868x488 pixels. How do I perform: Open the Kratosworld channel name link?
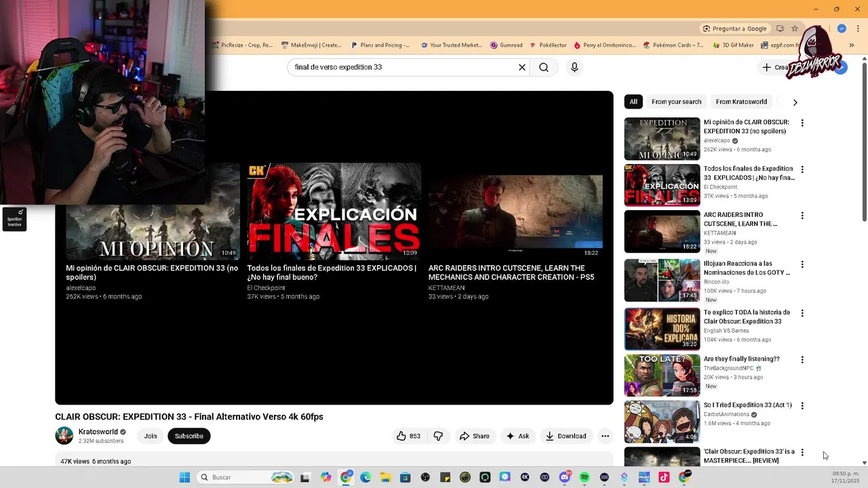(x=98, y=432)
